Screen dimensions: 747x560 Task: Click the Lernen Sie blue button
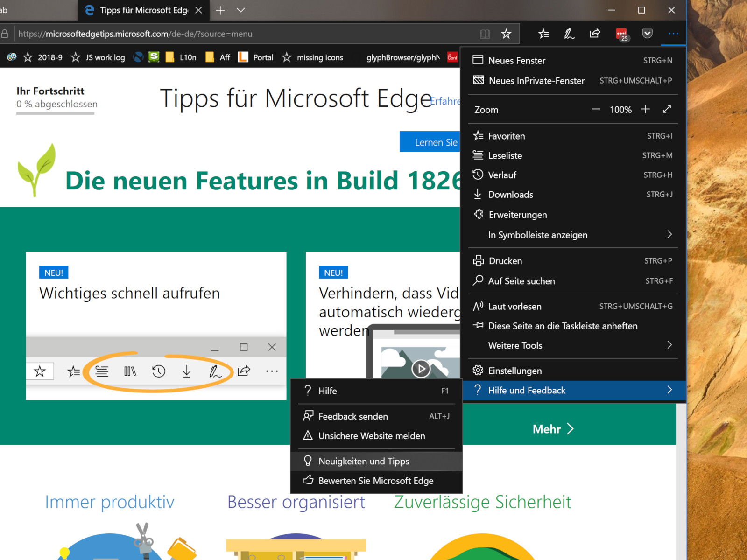430,142
